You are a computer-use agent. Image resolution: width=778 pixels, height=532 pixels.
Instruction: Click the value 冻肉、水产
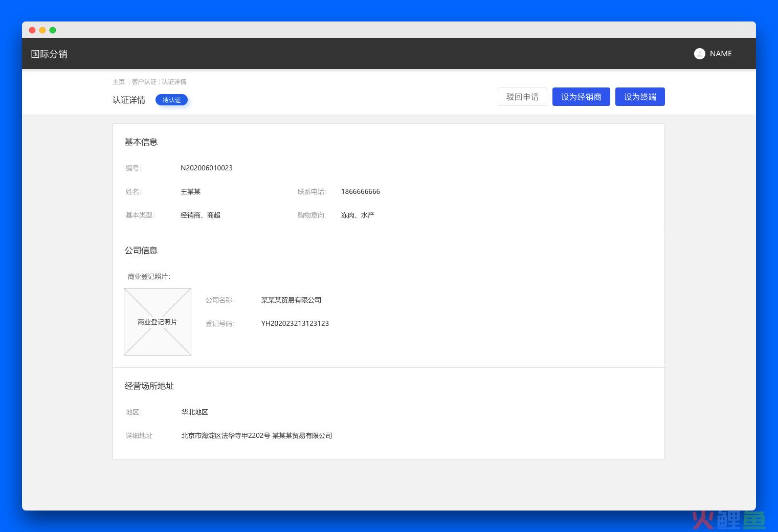tap(358, 215)
